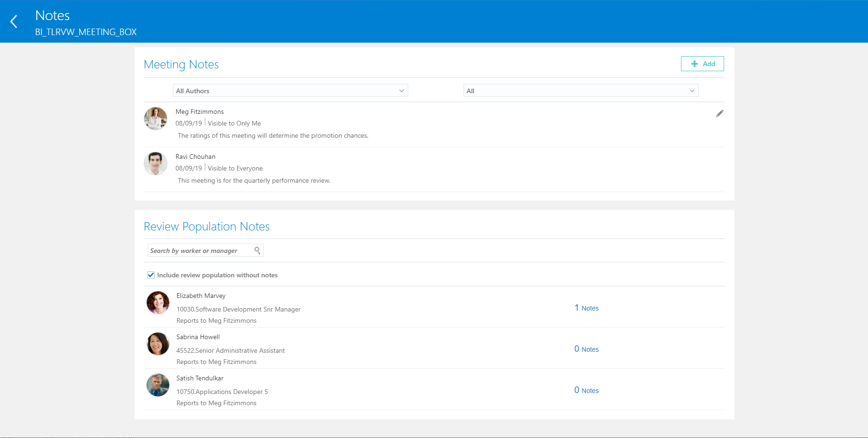868x438 pixels.
Task: Go back using the header arrow
Action: click(14, 21)
